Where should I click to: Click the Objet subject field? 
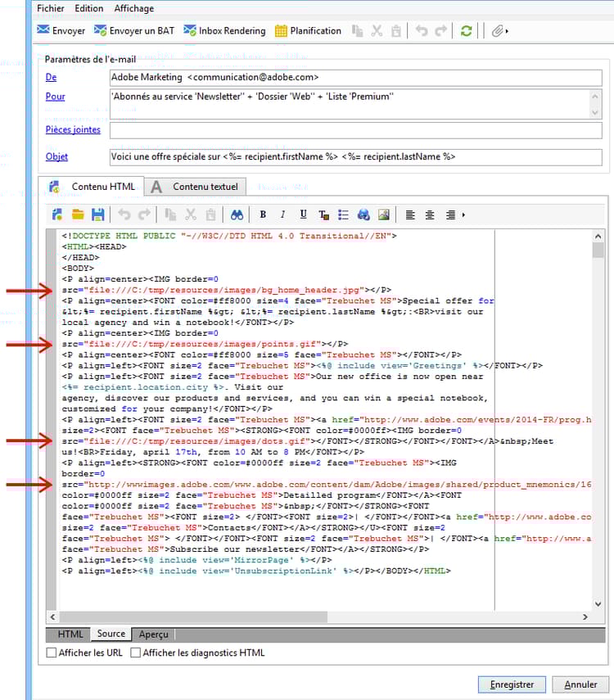(x=356, y=157)
